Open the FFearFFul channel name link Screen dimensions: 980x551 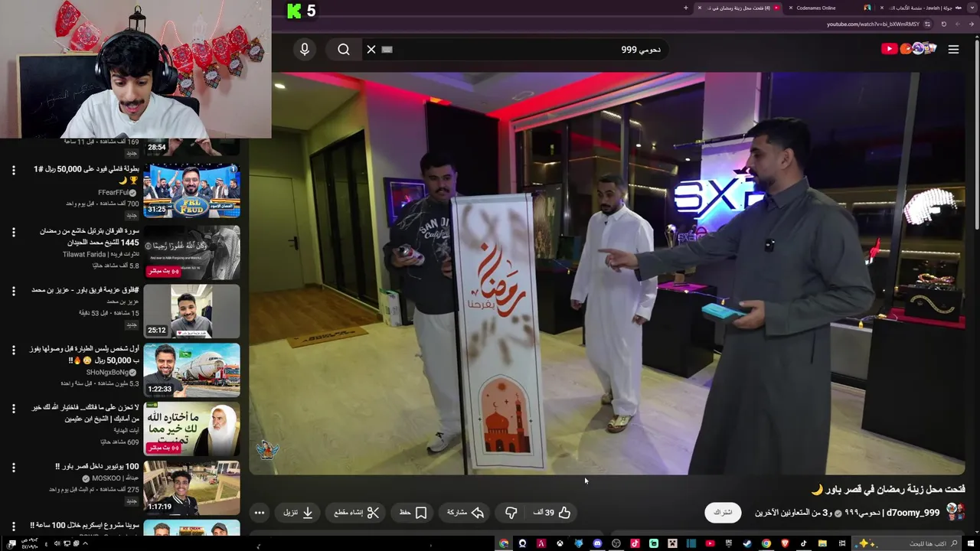113,193
